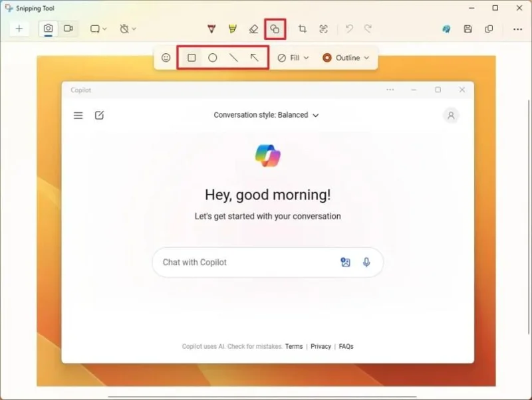
Task: Pick the arrow shape
Action: [x=255, y=58]
